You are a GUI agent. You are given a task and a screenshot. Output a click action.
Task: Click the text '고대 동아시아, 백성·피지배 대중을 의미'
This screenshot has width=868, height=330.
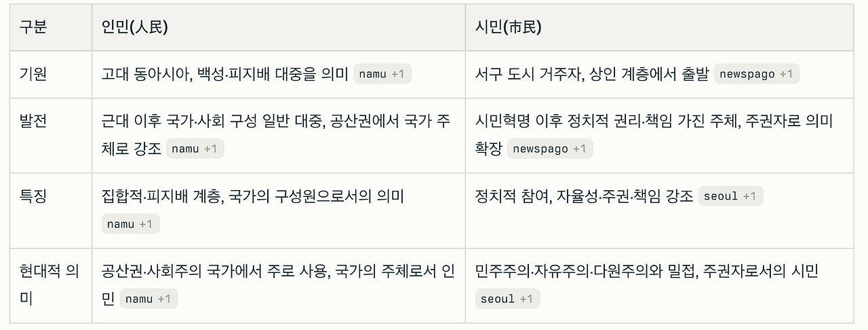coord(225,74)
